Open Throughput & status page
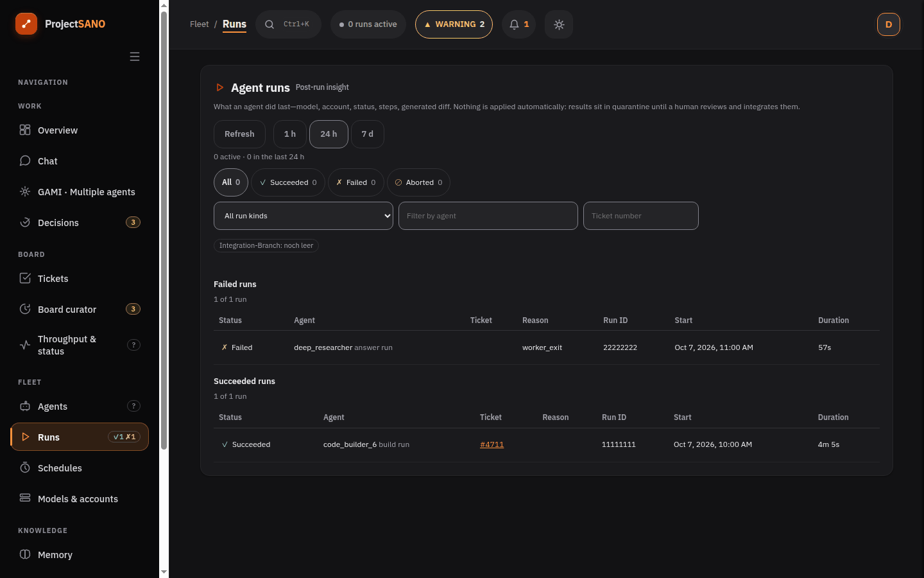Image resolution: width=924 pixels, height=578 pixels. point(80,345)
